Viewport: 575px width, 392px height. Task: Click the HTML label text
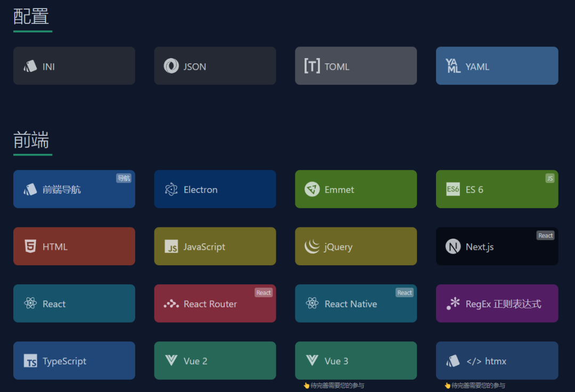[x=55, y=247]
